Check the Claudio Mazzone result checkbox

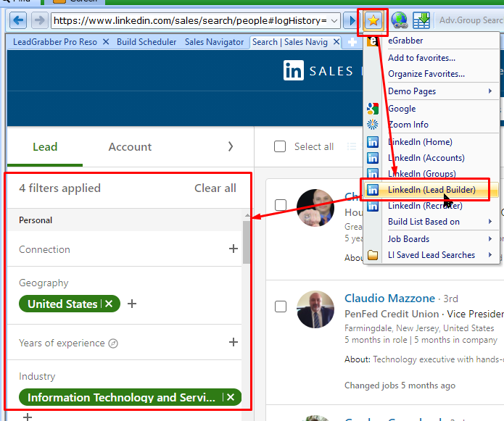coord(281,307)
